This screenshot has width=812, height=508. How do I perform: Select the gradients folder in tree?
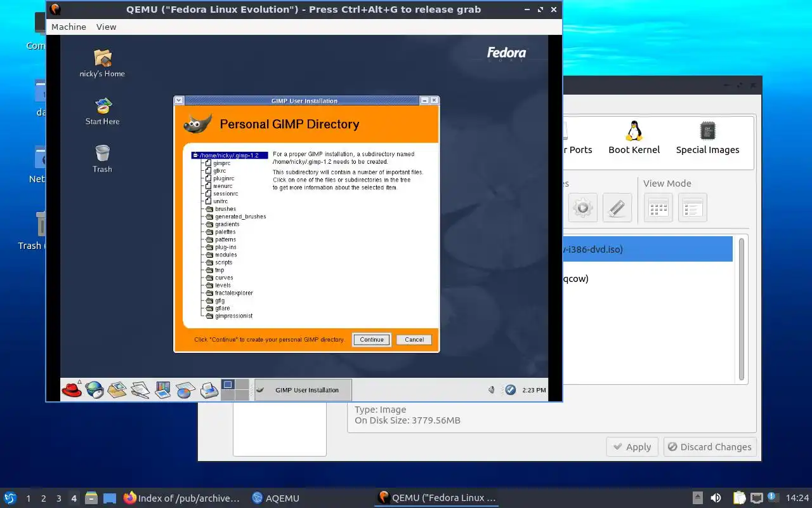pyautogui.click(x=227, y=224)
